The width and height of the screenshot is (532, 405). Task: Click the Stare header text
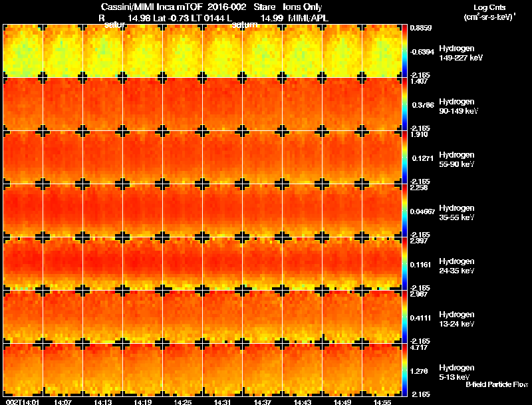(264, 7)
